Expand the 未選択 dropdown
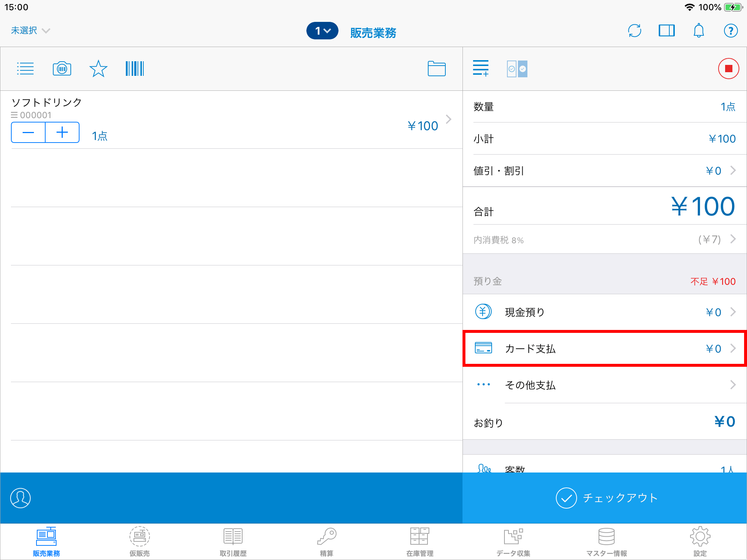This screenshot has height=560, width=747. click(x=30, y=31)
